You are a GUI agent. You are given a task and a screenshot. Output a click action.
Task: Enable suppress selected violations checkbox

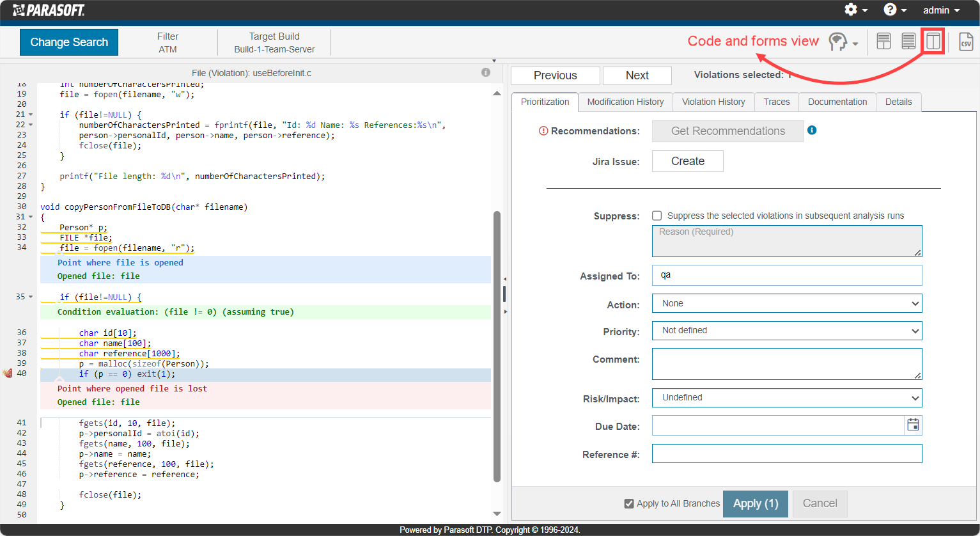tap(657, 216)
